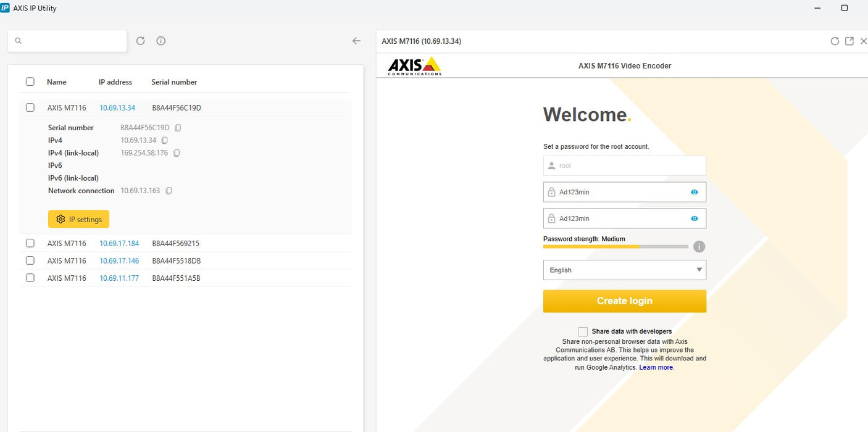Open the info icon next to search
Image resolution: width=868 pixels, height=432 pixels.
pos(161,41)
